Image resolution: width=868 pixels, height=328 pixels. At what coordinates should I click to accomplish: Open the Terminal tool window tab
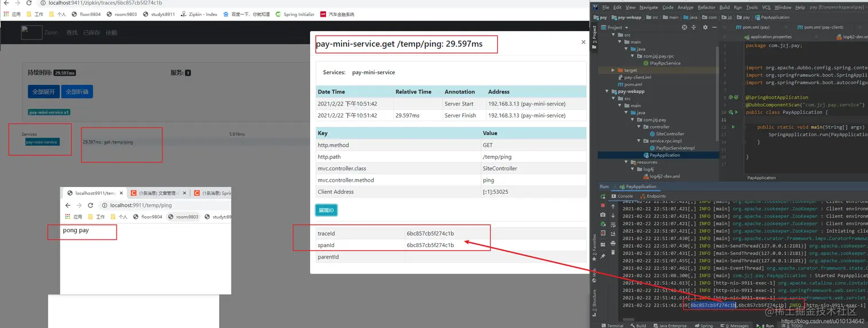[613, 325]
